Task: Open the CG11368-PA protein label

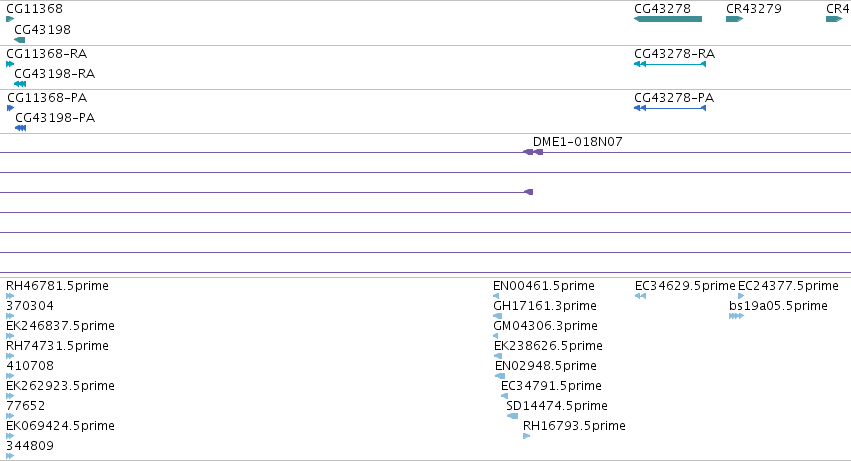Action: click(47, 98)
